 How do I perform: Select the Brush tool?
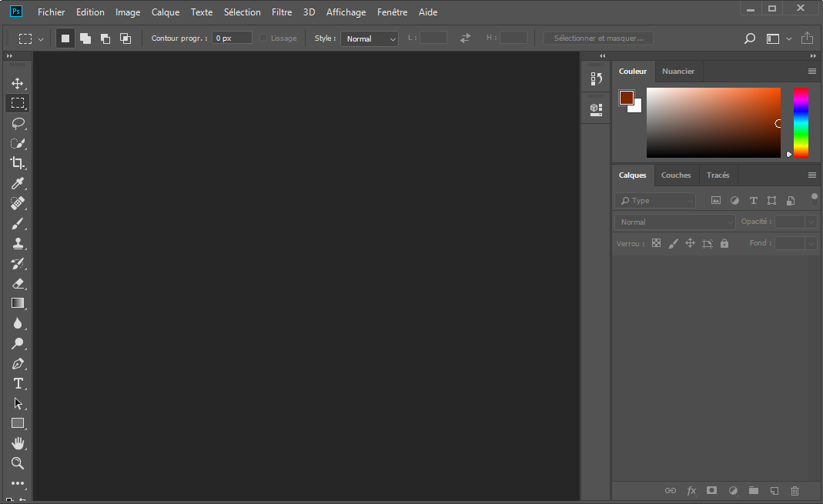[x=17, y=223]
